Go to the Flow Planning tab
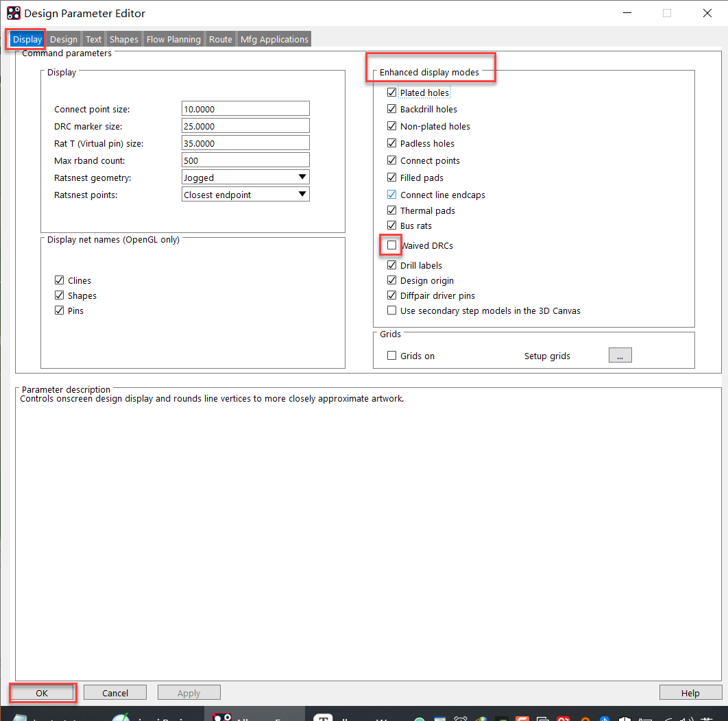728x721 pixels. 173,39
